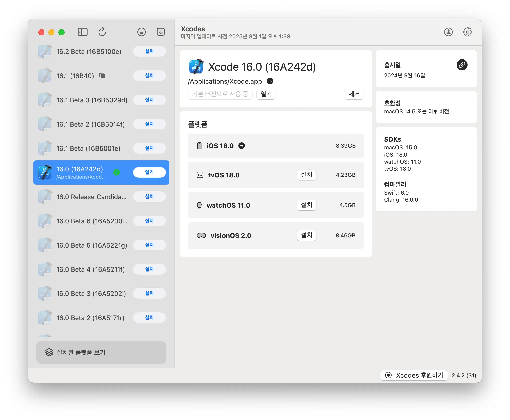510x420 pixels.
Task: Click the show installed only download icon
Action: pos(161,32)
